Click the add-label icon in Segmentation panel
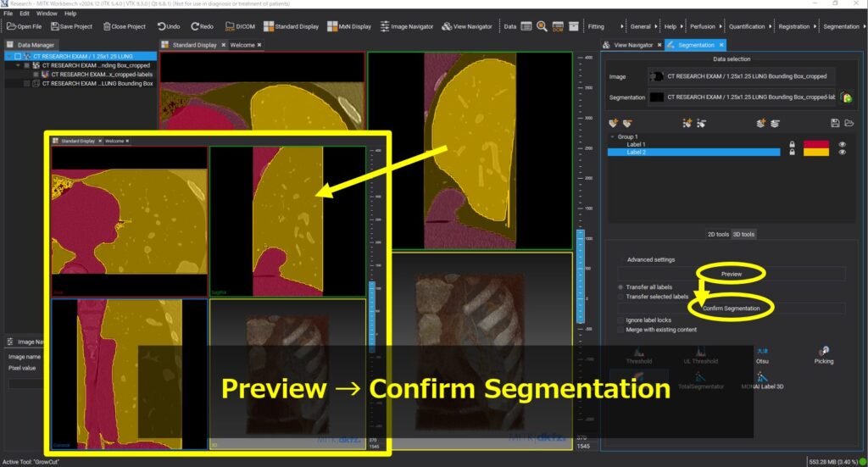This screenshot has height=467, width=868. 613,123
